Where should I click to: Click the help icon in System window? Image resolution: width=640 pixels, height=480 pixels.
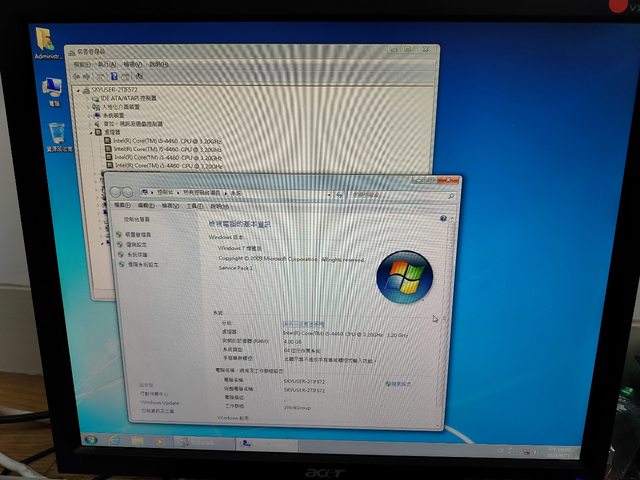point(441,217)
